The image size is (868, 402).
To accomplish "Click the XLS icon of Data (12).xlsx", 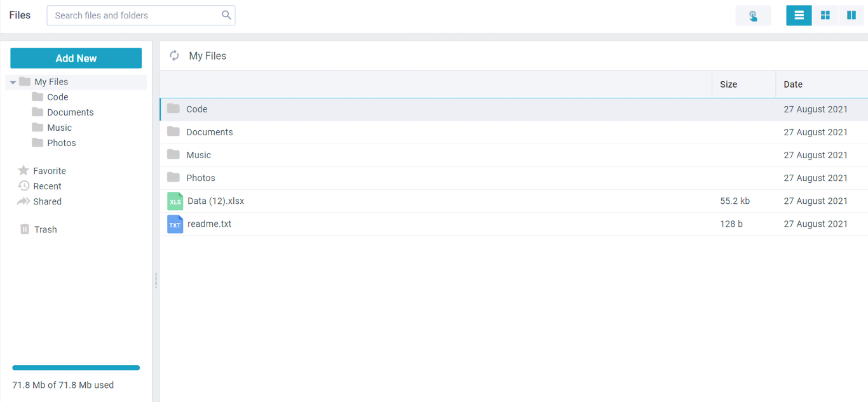I will 175,201.
